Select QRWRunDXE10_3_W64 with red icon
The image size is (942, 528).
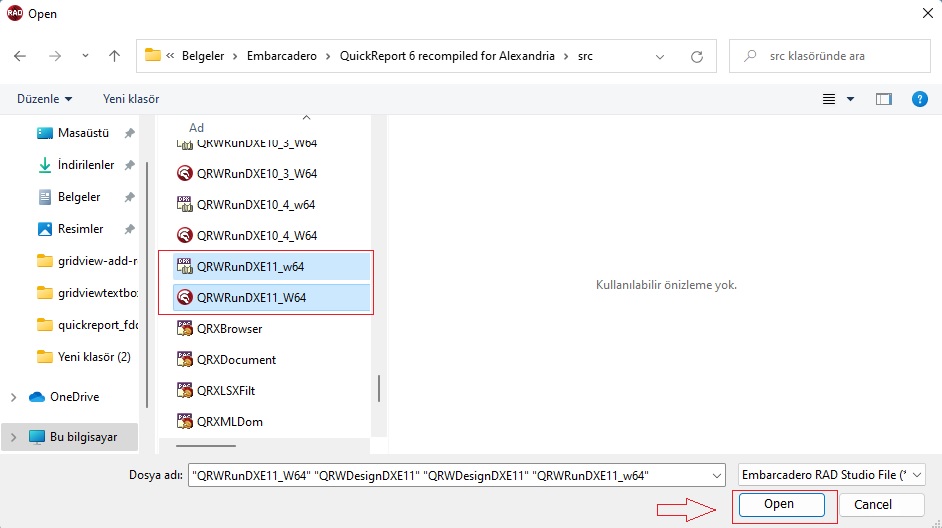pos(257,174)
